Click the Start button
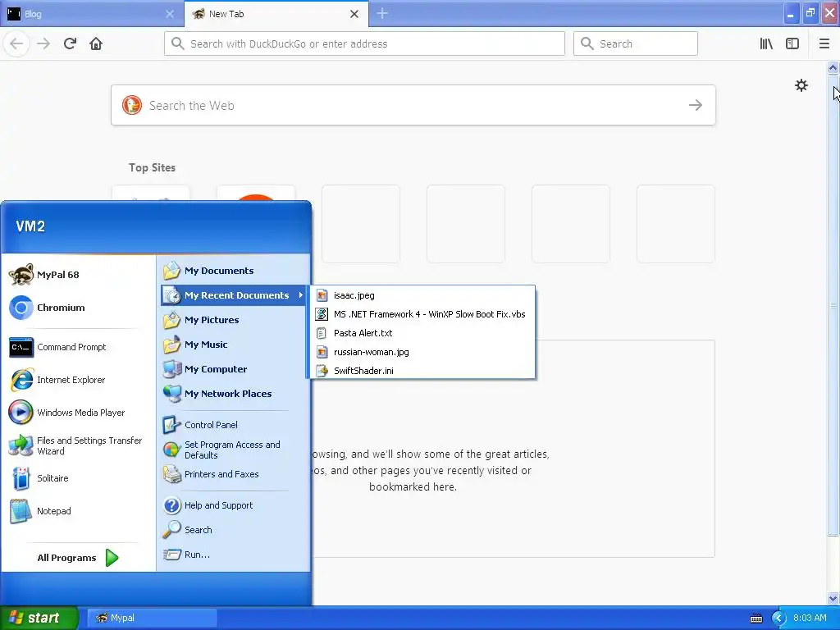The width and height of the screenshot is (840, 630). pos(39,618)
